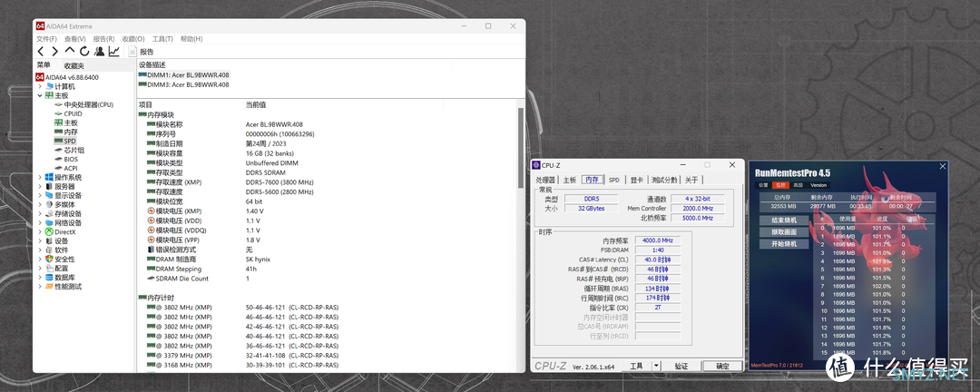The width and height of the screenshot is (980, 392).
Task: Expand the 设备 tree node
Action: [x=40, y=240]
